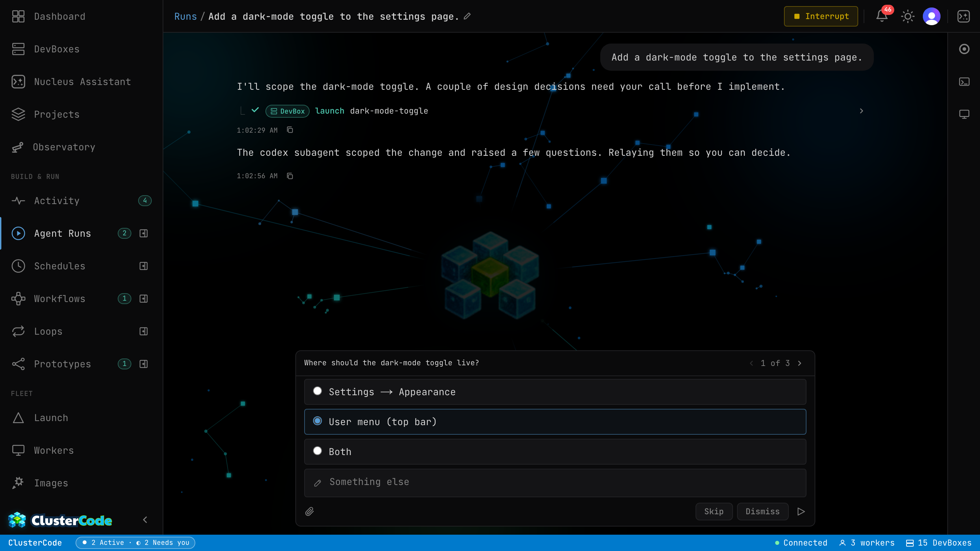This screenshot has width=980, height=551.
Task: Go to previous question chevron
Action: click(x=751, y=363)
